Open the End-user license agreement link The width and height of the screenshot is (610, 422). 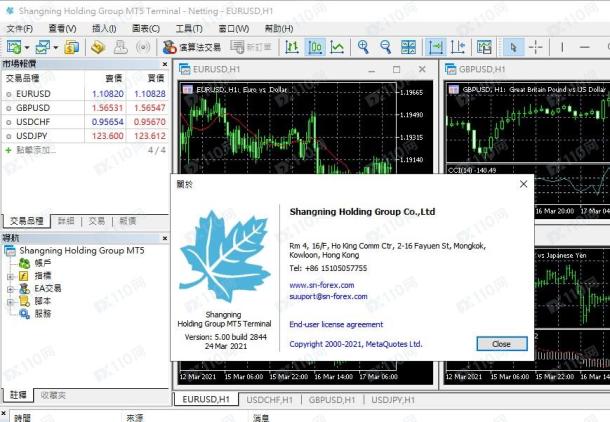coord(336,324)
